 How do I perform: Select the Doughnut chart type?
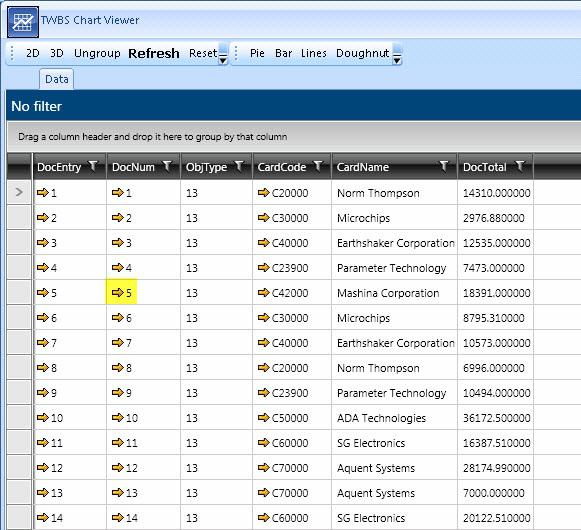click(x=362, y=53)
